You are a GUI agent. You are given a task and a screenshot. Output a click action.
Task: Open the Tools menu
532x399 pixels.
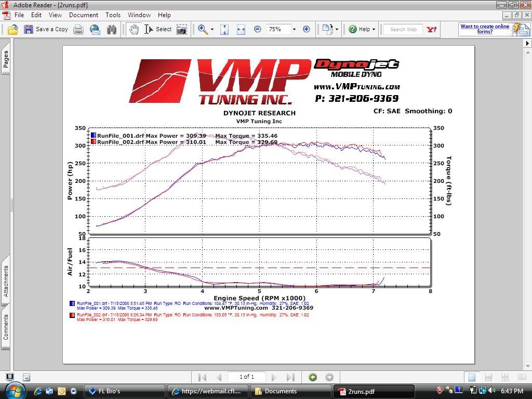pos(113,15)
